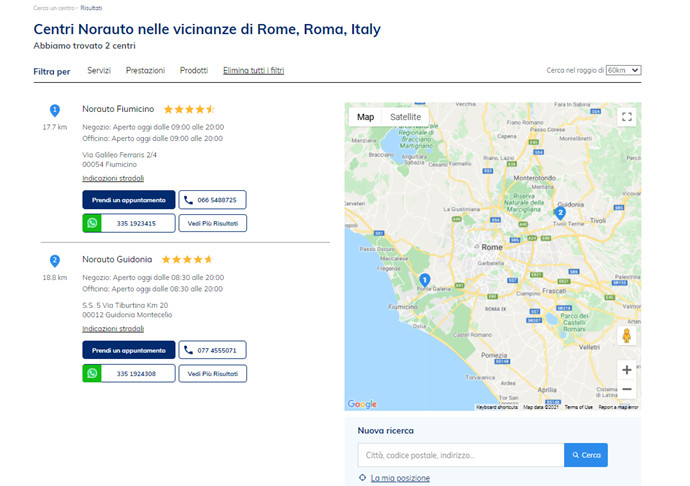Click blue marker 2 beside Norauto Guidonia
The image size is (690, 486).
pos(55,261)
